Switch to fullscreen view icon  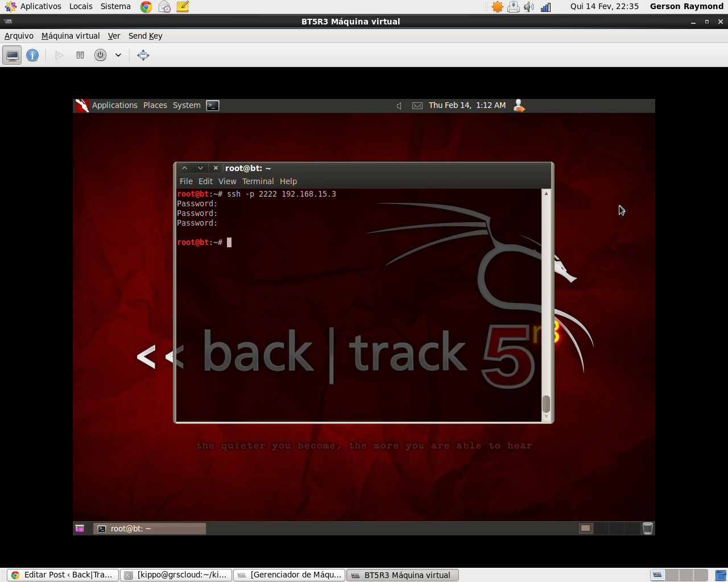pos(143,55)
